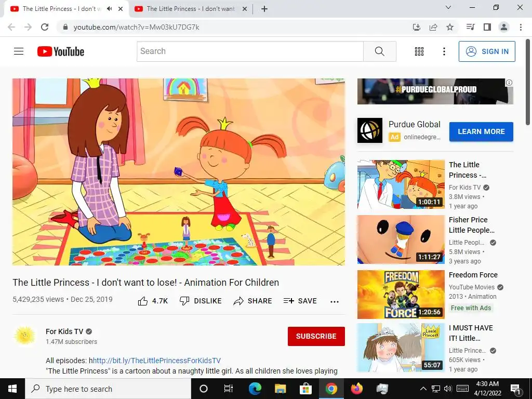The height and width of the screenshot is (399, 532).
Task: View site info via the lock icon
Action: (x=65, y=27)
